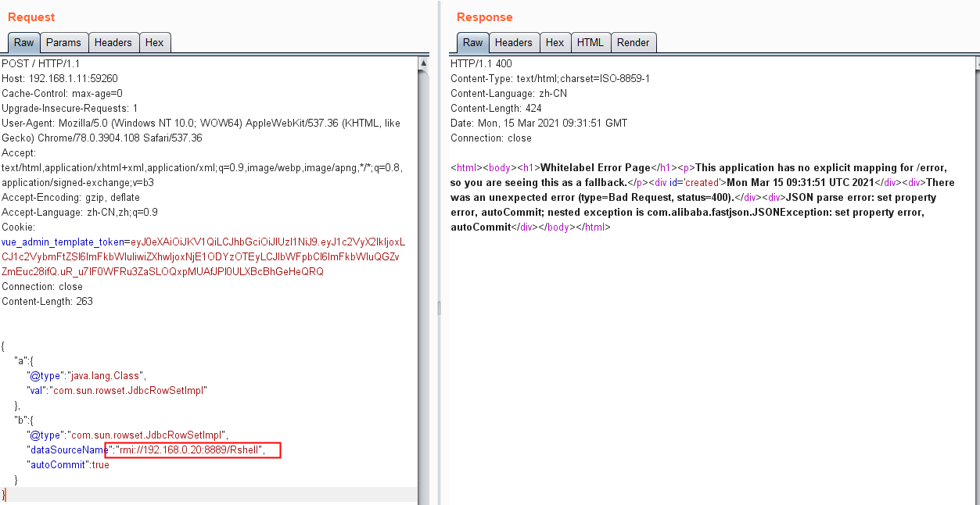Click the 'Host: 192.168.1.11:59260' header
The width and height of the screenshot is (980, 505).
click(59, 79)
